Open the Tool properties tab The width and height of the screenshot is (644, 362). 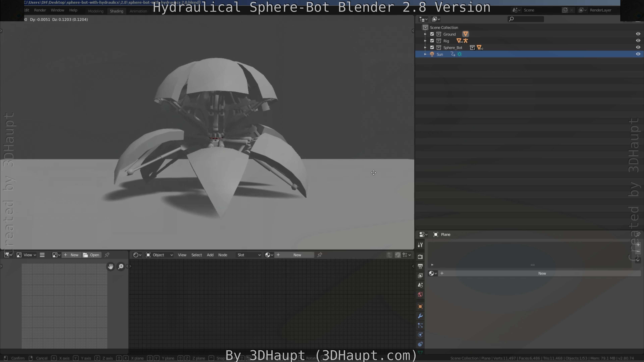coord(420,245)
